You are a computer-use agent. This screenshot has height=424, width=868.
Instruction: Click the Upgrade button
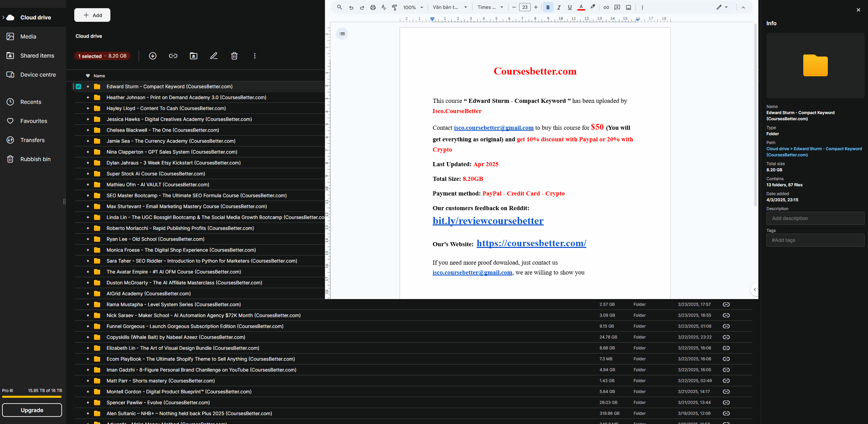point(32,410)
